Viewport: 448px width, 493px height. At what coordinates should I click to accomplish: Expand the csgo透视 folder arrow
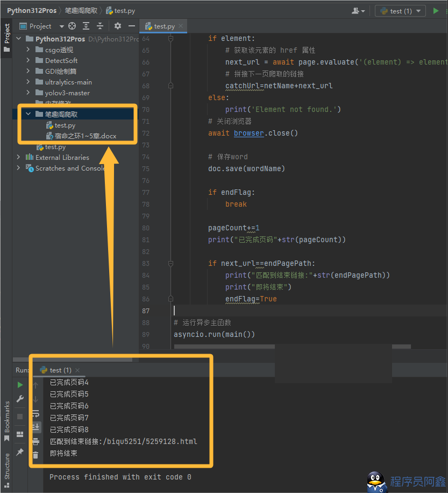[28, 50]
